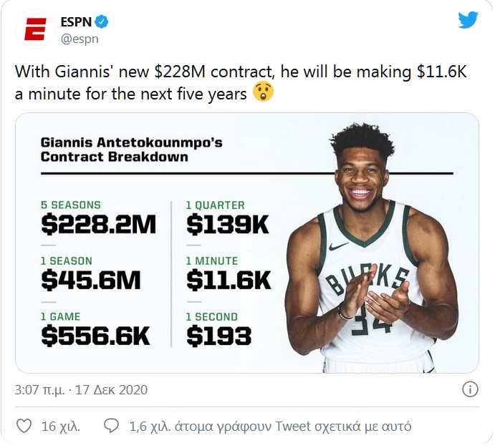The image size is (495, 448).
Task: Click the astonished face emoji
Action: pos(263,93)
